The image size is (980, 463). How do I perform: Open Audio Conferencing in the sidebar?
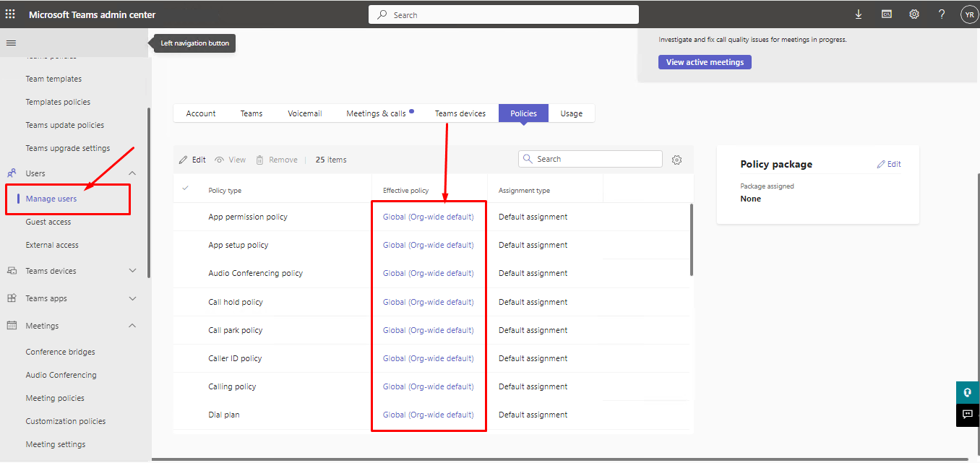[x=61, y=375]
